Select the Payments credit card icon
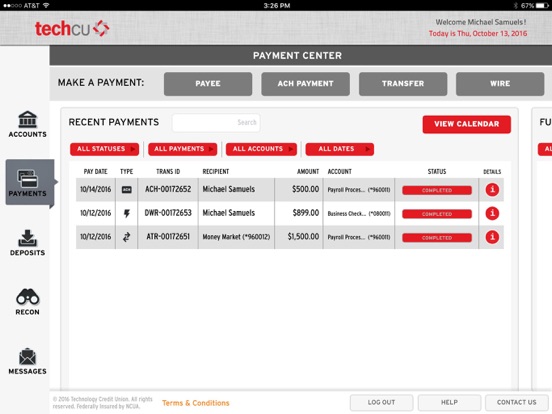The image size is (552, 414). click(x=27, y=179)
